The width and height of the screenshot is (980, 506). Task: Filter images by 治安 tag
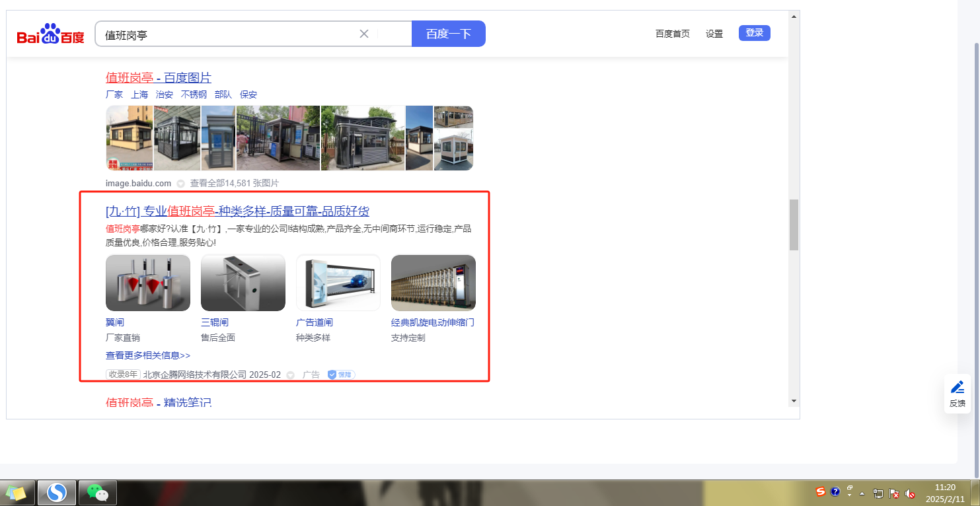click(x=165, y=94)
